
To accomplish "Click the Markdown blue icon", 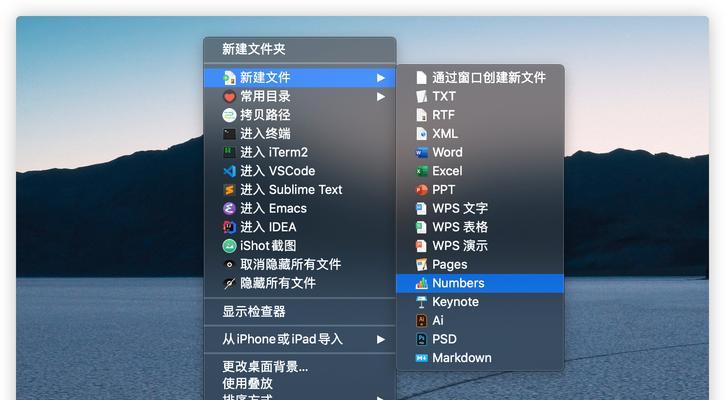I will pyautogui.click(x=421, y=358).
